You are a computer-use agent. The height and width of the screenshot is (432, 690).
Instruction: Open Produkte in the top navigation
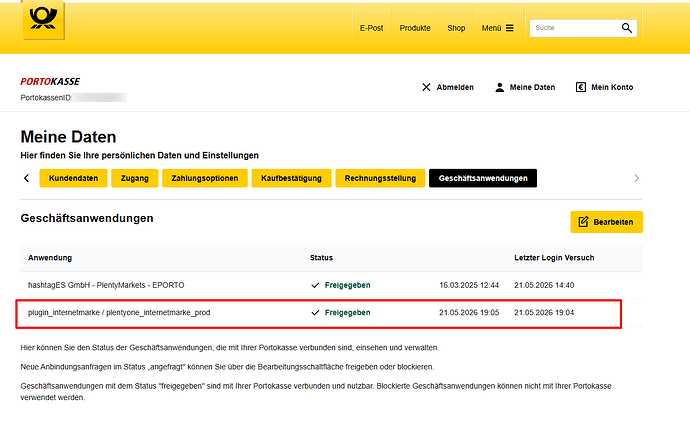[x=415, y=28]
